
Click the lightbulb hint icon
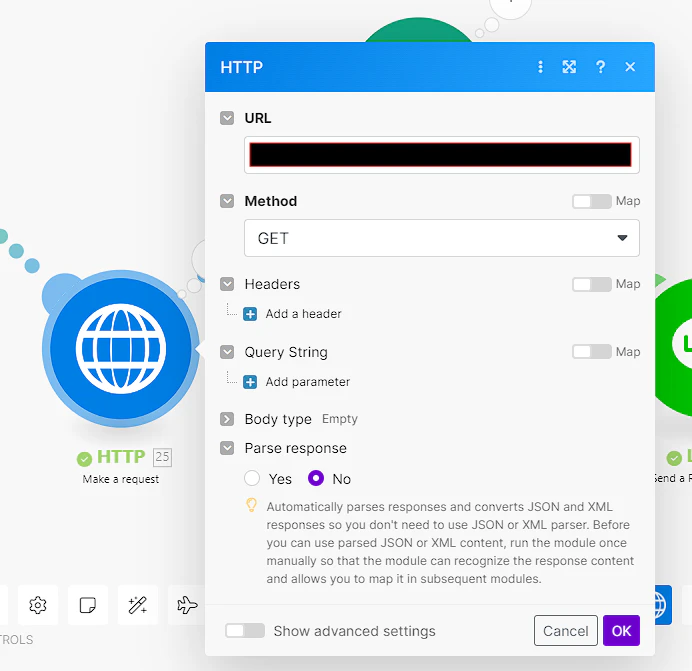(252, 505)
